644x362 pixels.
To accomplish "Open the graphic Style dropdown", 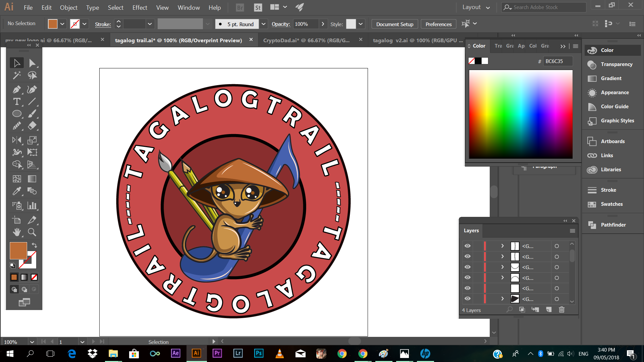I will (x=361, y=24).
